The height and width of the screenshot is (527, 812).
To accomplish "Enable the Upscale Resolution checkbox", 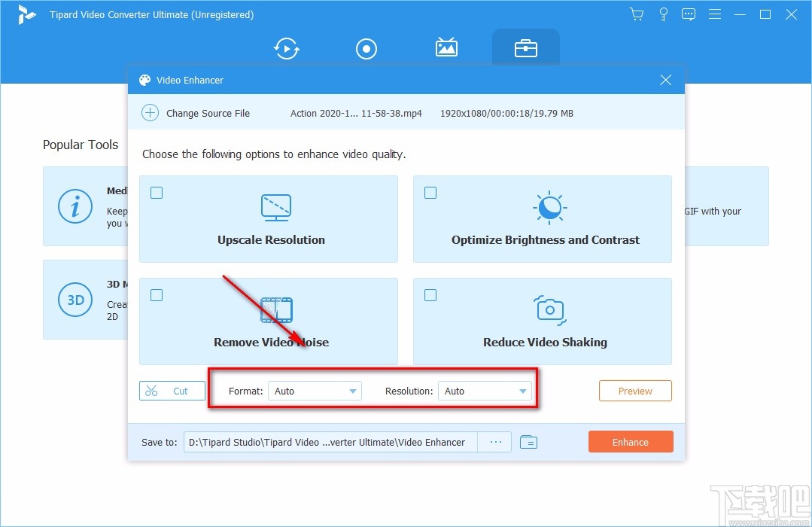I will click(157, 193).
